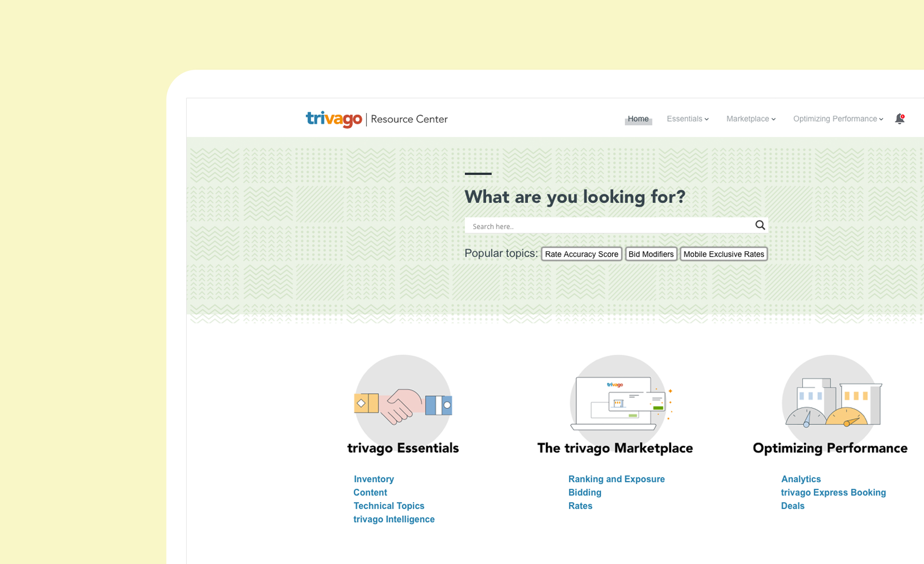
Task: Expand the Essentials dropdown menu
Action: (688, 119)
